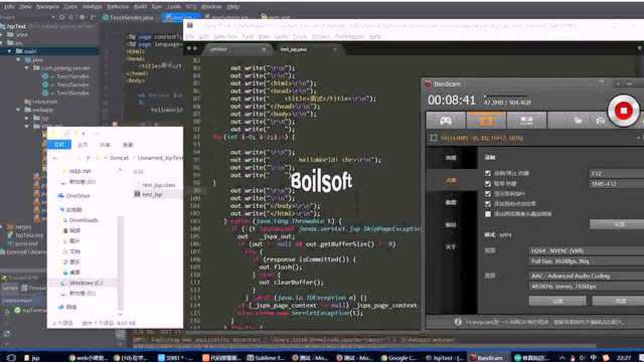Collapse com.peteng.servlet package arrow

27,67
